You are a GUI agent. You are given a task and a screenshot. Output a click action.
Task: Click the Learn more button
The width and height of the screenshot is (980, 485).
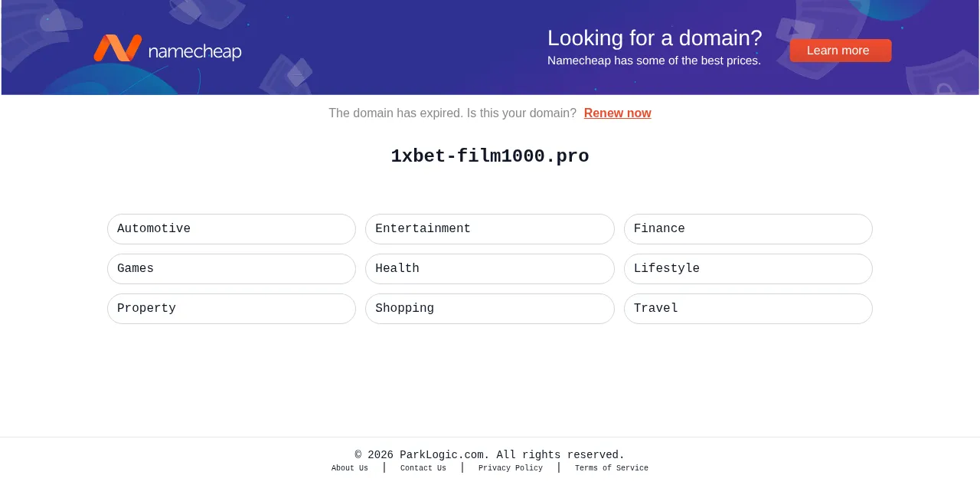click(841, 51)
